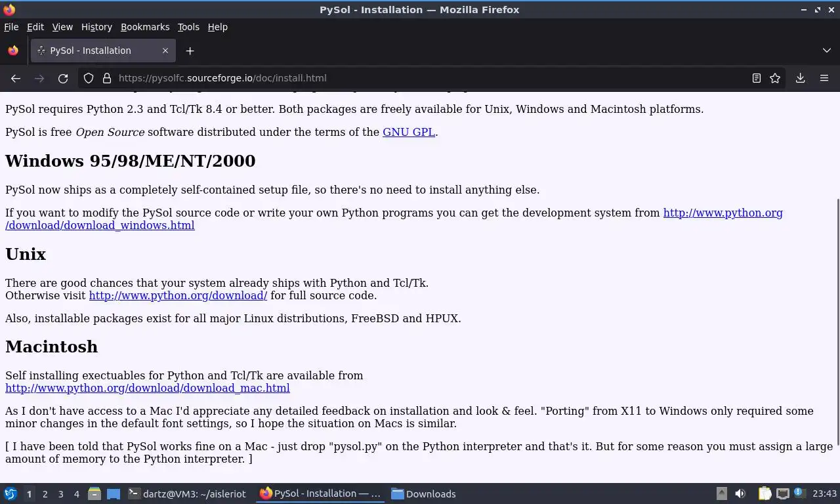Screen dimensions: 840x504
Task: Click the Unix heading
Action: [x=26, y=254]
